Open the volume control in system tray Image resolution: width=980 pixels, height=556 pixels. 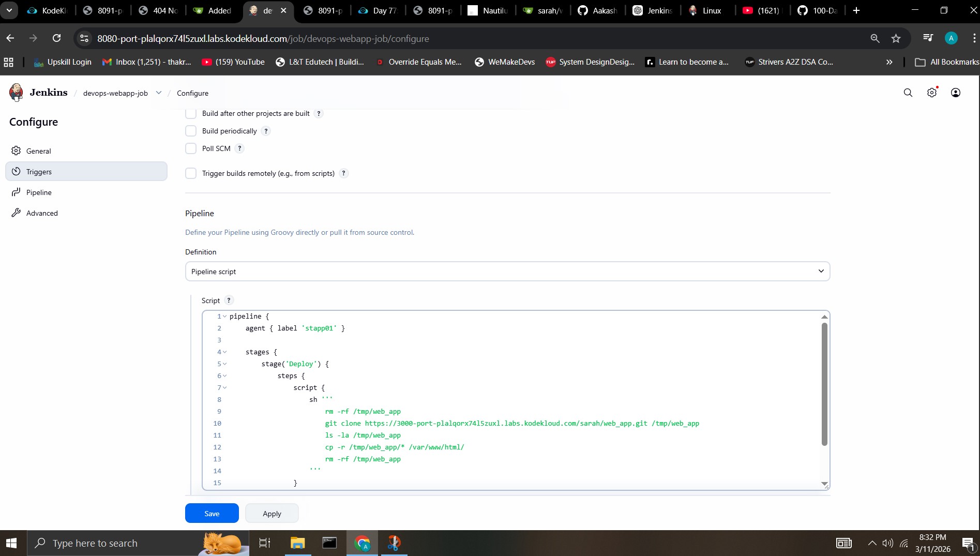pyautogui.click(x=888, y=543)
